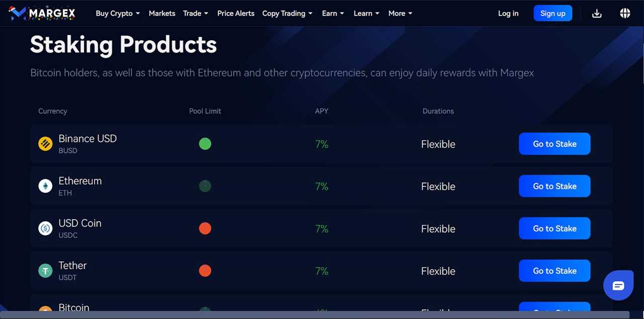Click the app download icon in the header
This screenshot has width=644, height=319.
pos(597,13)
